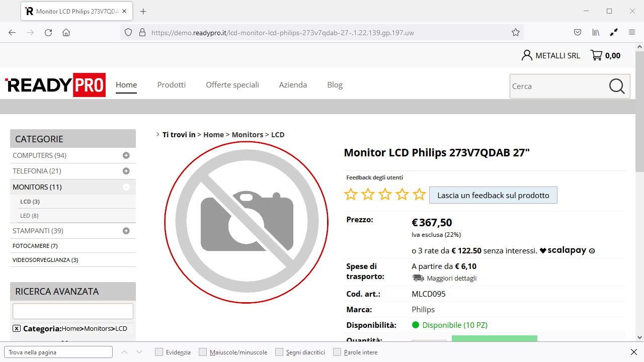Open the Blog menu item
The image size is (644, 362).
point(335,84)
